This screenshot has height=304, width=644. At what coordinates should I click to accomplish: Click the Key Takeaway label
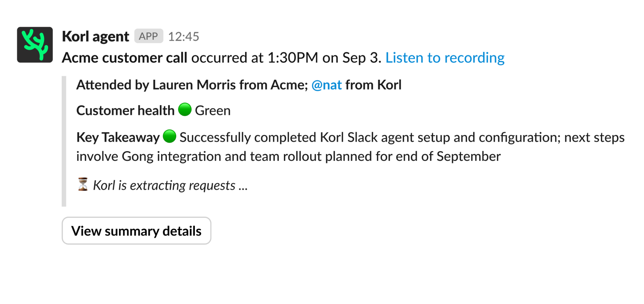pyautogui.click(x=118, y=137)
